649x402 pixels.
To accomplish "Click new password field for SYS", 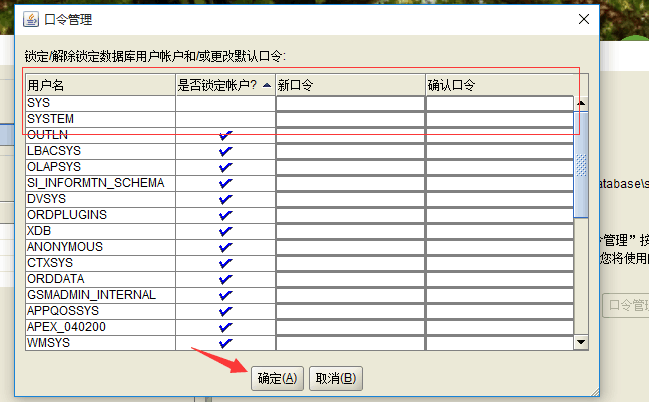I will (351, 104).
